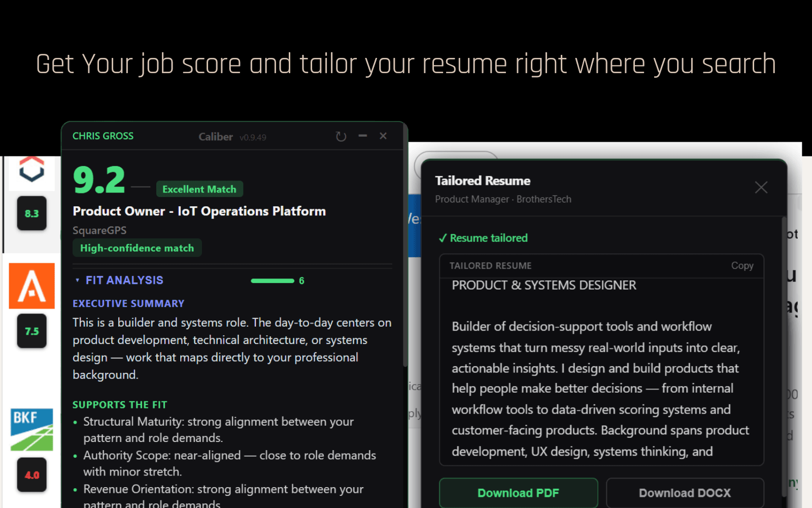
Task: Download the resume as DOCX
Action: (685, 493)
